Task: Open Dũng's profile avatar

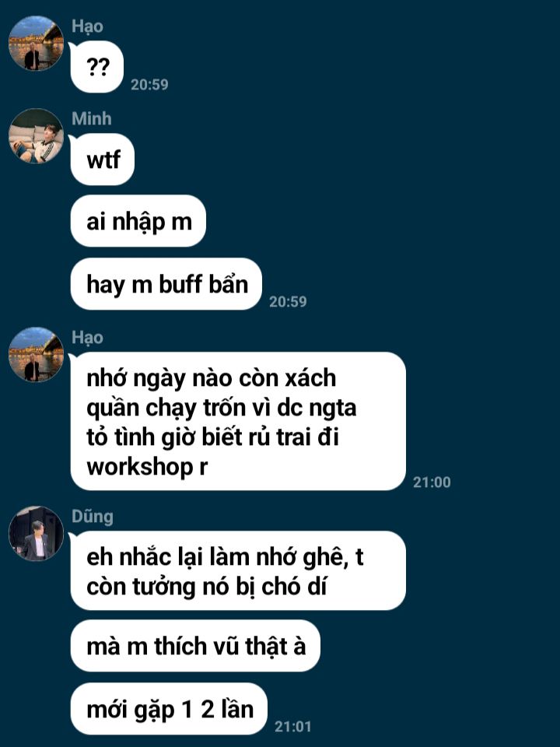Action: point(37,533)
